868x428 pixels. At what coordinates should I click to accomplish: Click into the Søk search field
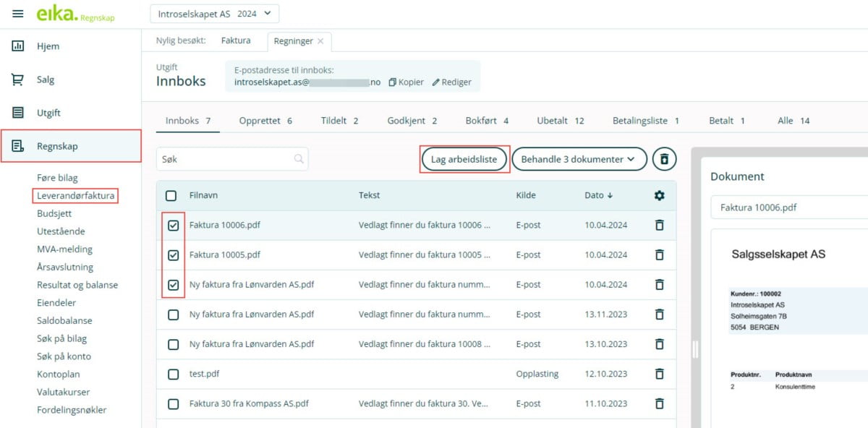[x=226, y=159]
